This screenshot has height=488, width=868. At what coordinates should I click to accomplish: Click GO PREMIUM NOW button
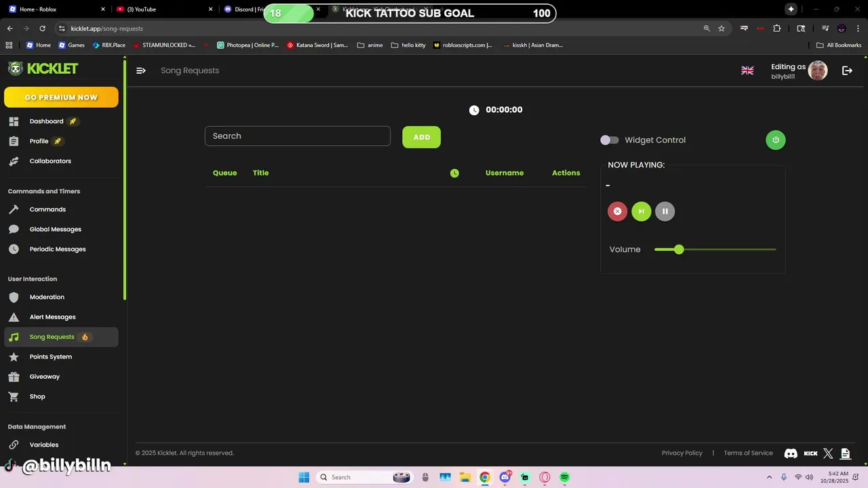pyautogui.click(x=61, y=98)
